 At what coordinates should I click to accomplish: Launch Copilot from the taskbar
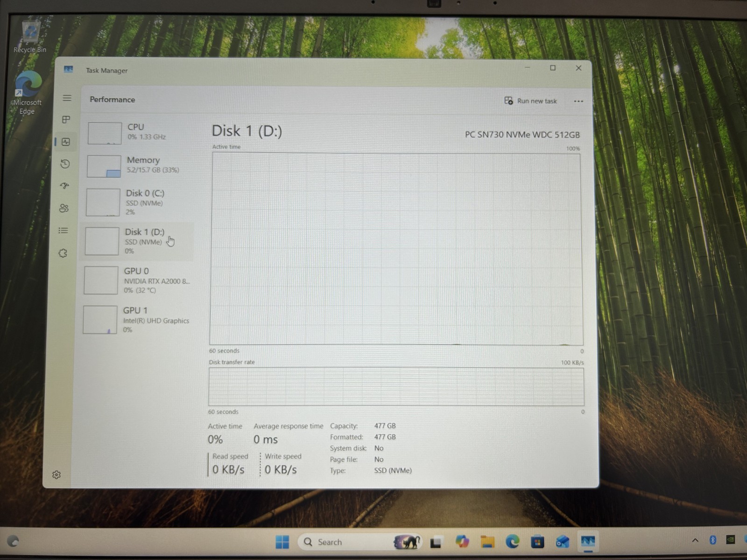pos(462,541)
